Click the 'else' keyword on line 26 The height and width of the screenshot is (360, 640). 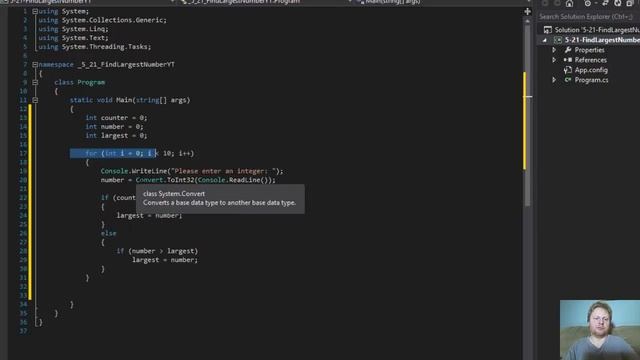(109, 233)
